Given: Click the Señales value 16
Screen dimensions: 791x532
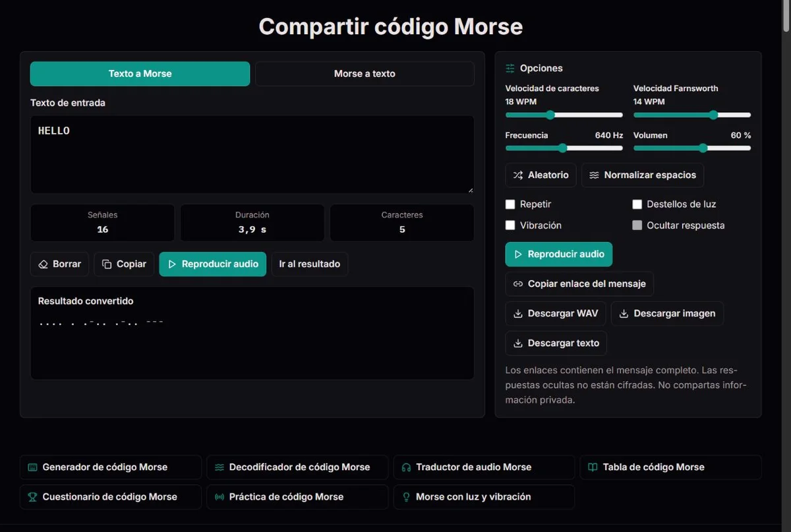Looking at the screenshot, I should [102, 229].
